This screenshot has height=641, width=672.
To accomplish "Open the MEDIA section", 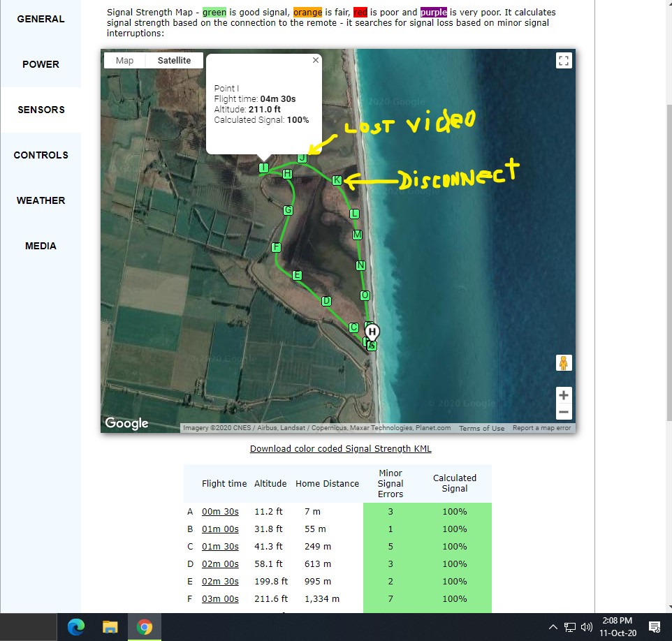I will tap(41, 246).
